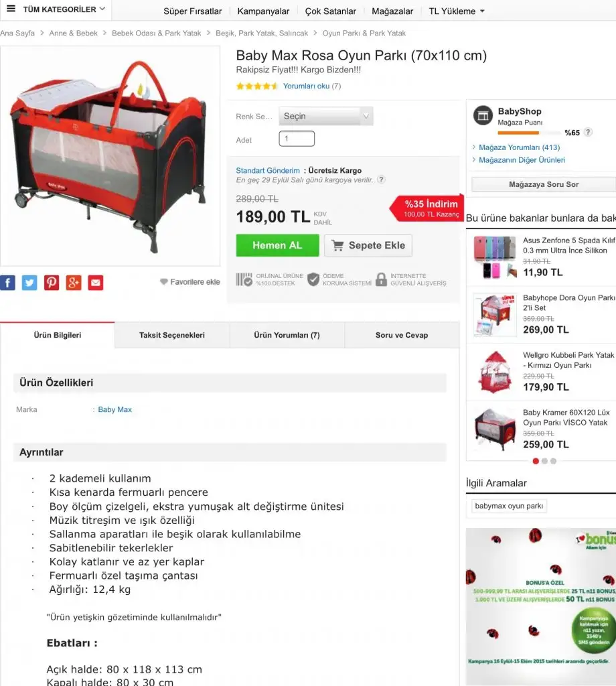Open Babyhope Dora Oyun Parkı thumbnail
The width and height of the screenshot is (616, 686).
495,315
